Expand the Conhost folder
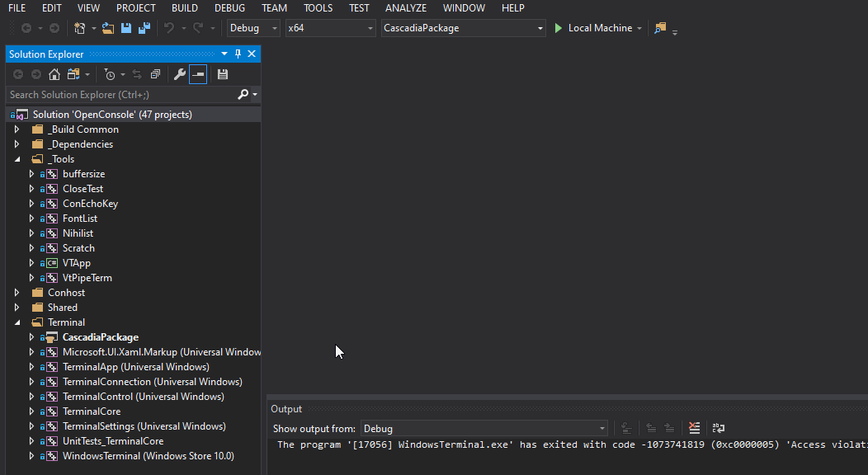This screenshot has height=475, width=868. coord(17,293)
